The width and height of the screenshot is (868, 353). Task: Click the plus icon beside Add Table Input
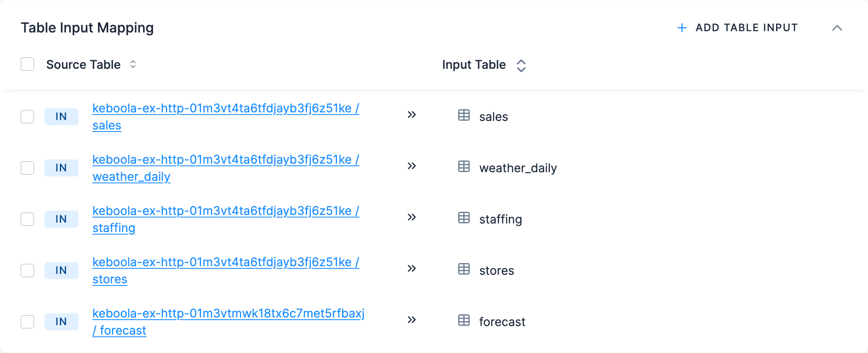[682, 28]
